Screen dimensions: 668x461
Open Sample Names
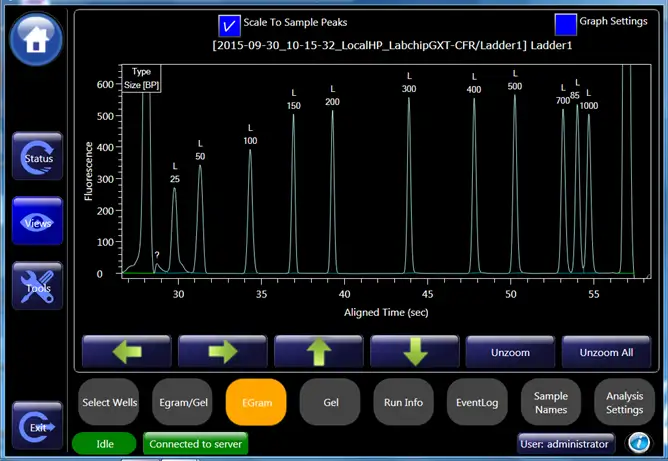[x=551, y=402]
